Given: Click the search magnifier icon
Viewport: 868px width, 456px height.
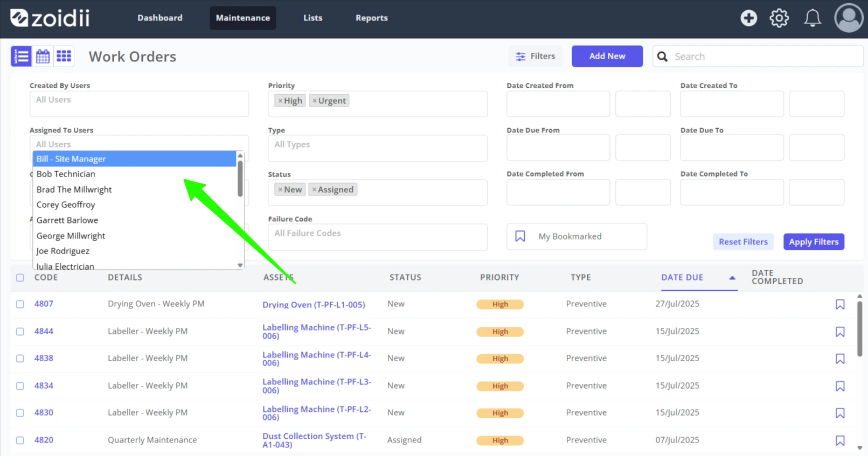Looking at the screenshot, I should (663, 57).
